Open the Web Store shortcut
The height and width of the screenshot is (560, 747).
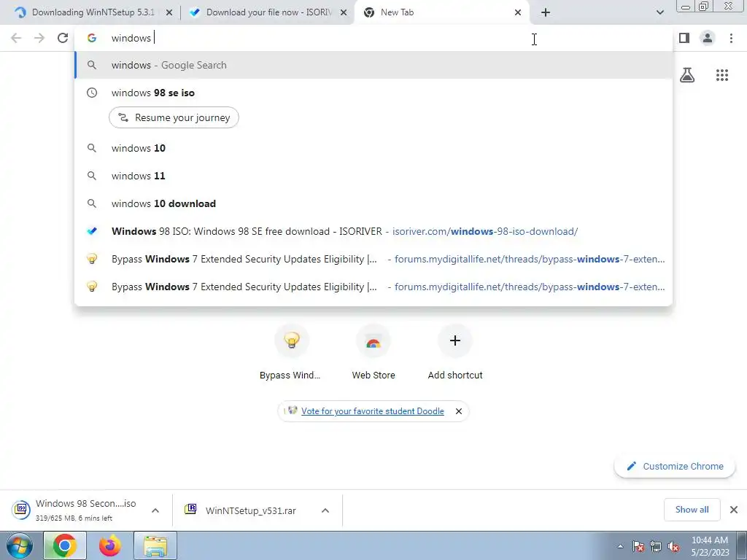click(373, 351)
